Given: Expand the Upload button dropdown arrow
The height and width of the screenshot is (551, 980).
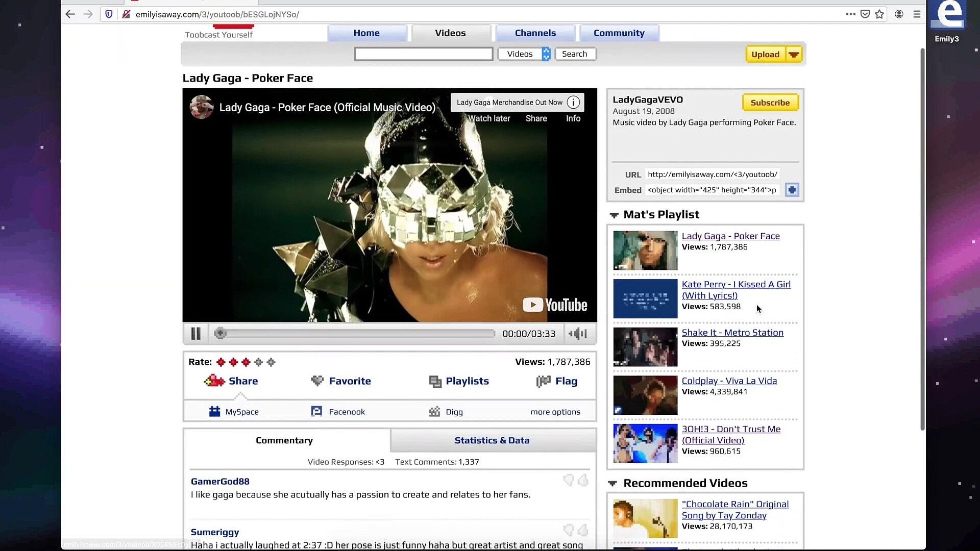Looking at the screenshot, I should click(x=794, y=55).
